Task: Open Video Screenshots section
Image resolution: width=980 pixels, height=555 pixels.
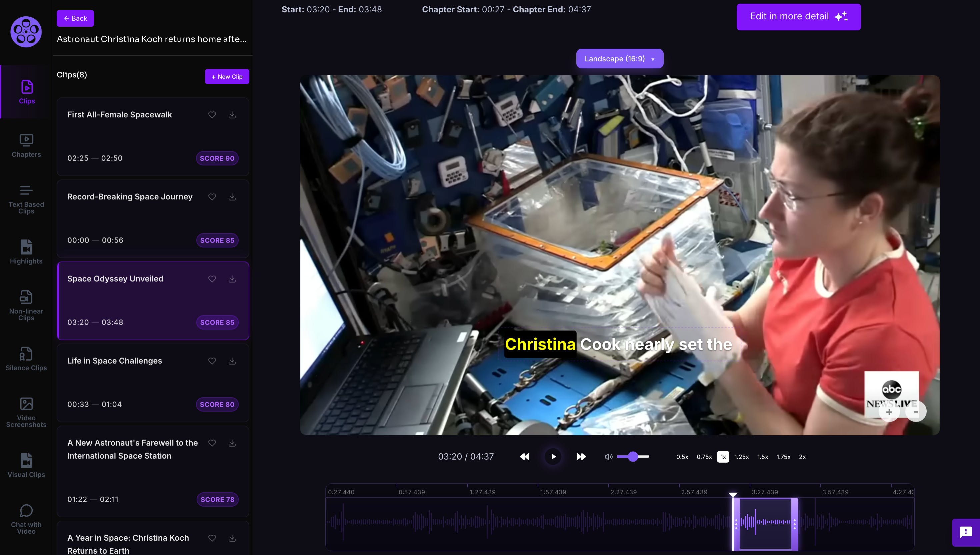Action: pos(26,412)
